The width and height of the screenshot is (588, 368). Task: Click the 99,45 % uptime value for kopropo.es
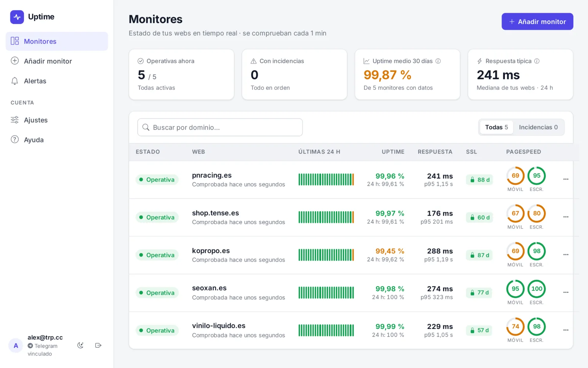tap(390, 251)
